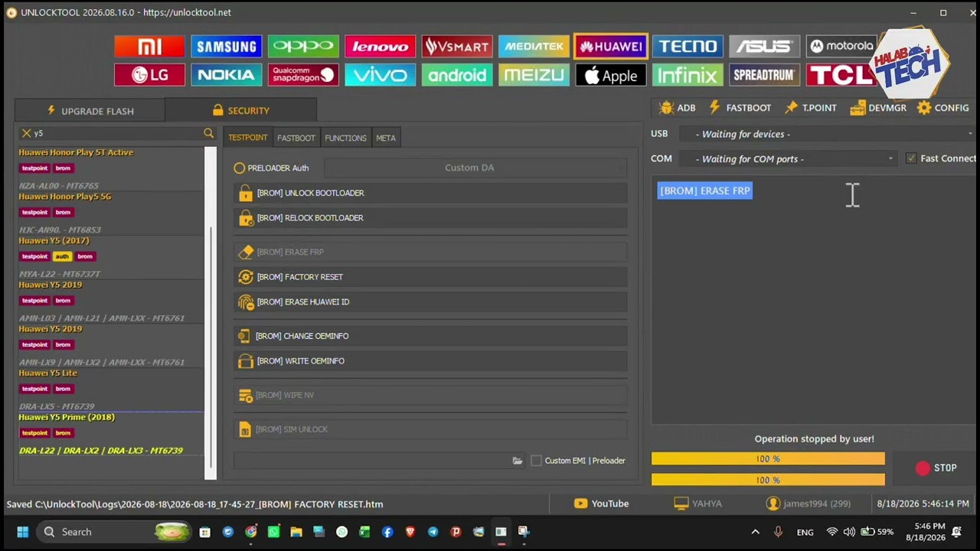Open the FASTBOOT sub-tab
This screenshot has height=551, width=980.
[x=296, y=138]
